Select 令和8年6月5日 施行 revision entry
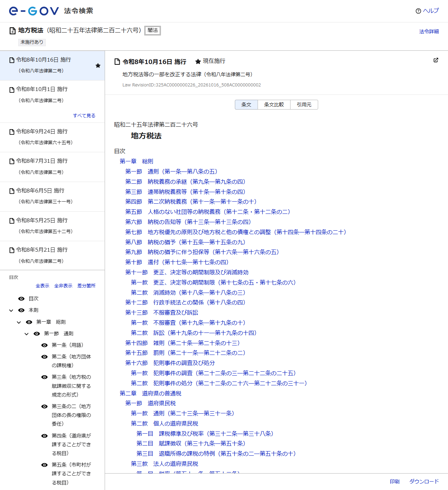448x490 pixels. [x=52, y=196]
